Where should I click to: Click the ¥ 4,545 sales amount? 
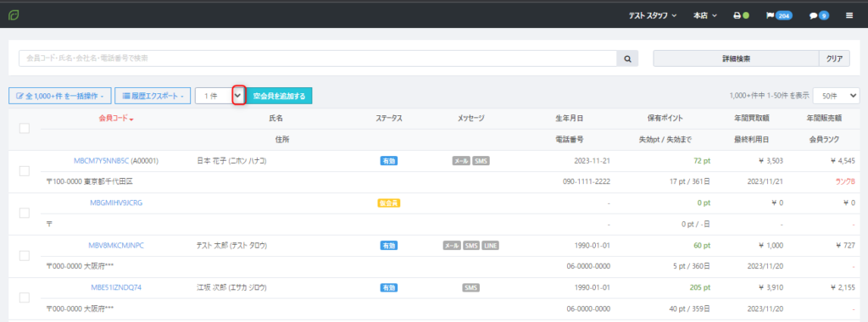pyautogui.click(x=843, y=161)
